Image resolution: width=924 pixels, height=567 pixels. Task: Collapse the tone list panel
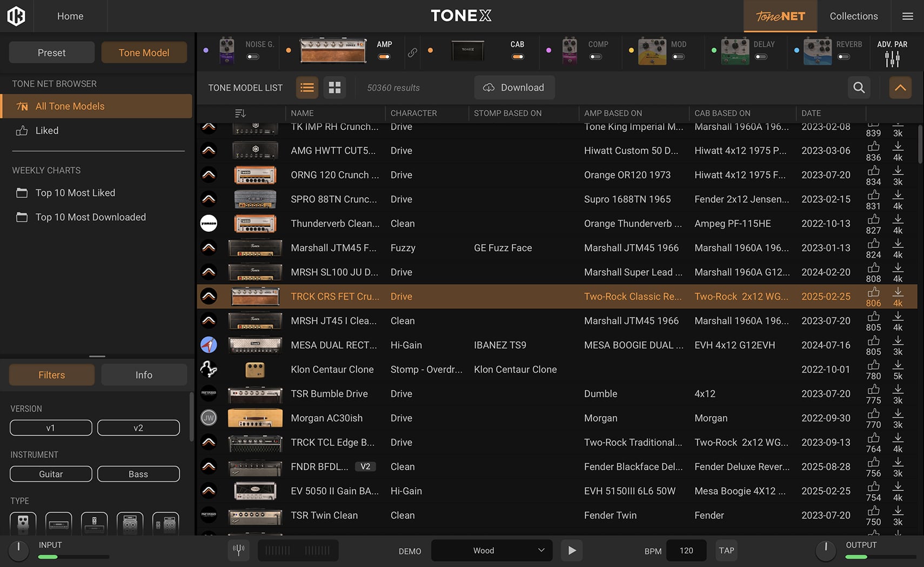click(x=900, y=87)
